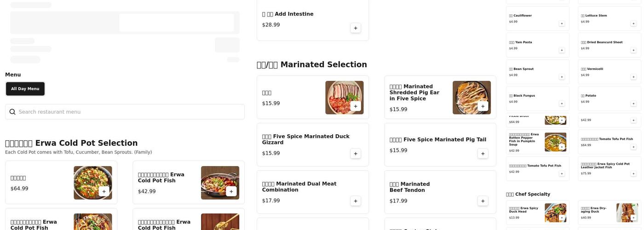
Task: Add Erwa Spicy Duck Head to cart
Action: tap(562, 218)
